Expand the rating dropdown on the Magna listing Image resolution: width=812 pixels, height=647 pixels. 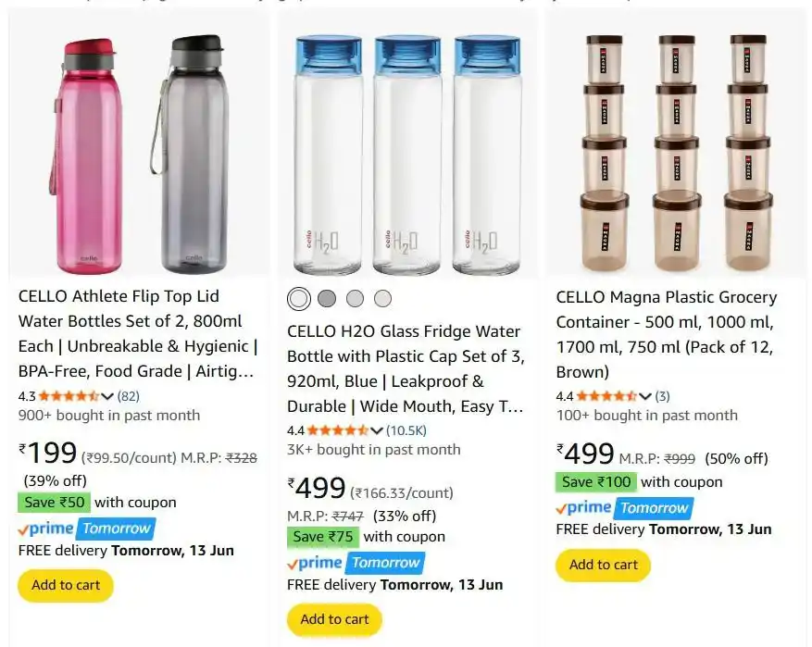(x=644, y=395)
